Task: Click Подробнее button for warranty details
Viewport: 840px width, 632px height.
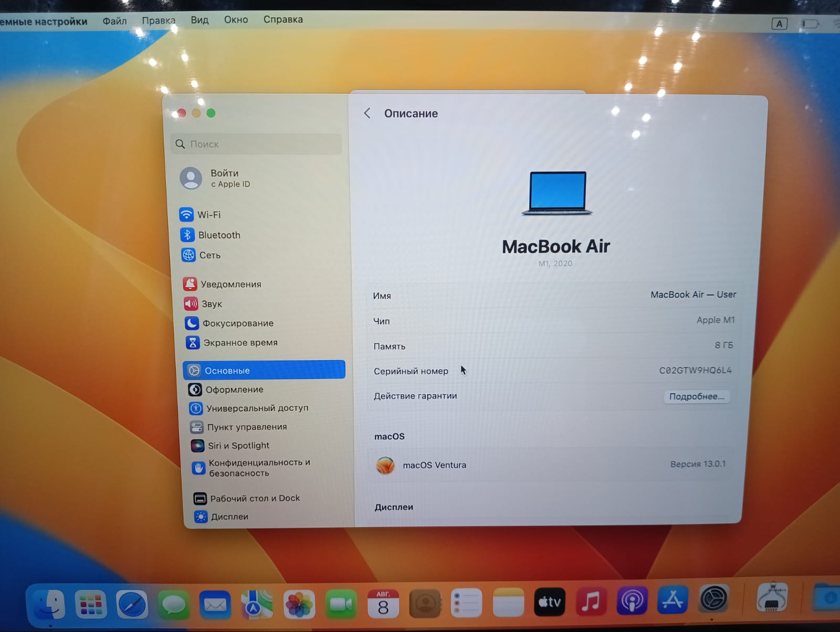Action: coord(696,396)
